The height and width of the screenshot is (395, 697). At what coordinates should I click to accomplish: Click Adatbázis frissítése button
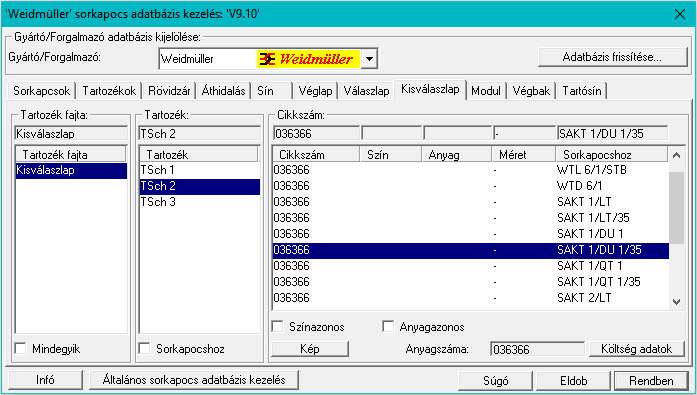pyautogui.click(x=613, y=57)
